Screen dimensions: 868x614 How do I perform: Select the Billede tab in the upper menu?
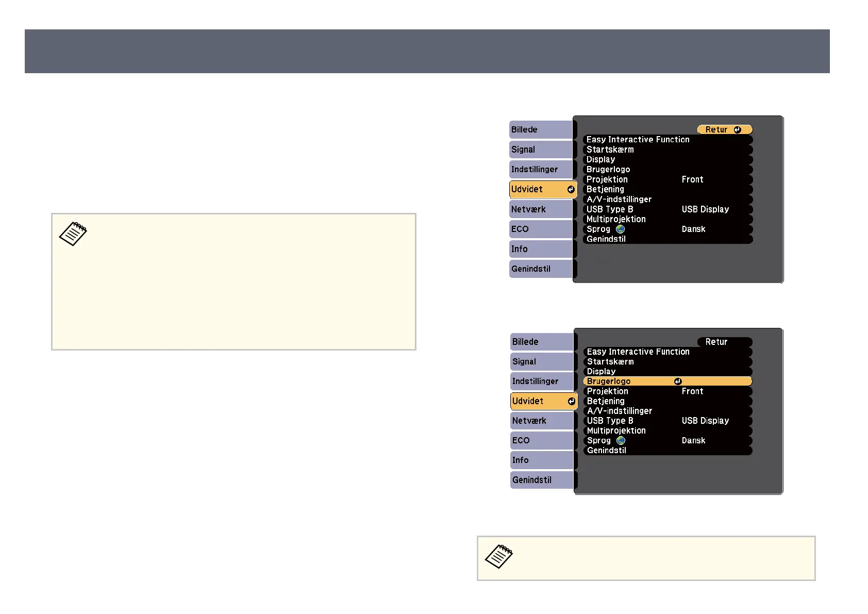coord(540,130)
